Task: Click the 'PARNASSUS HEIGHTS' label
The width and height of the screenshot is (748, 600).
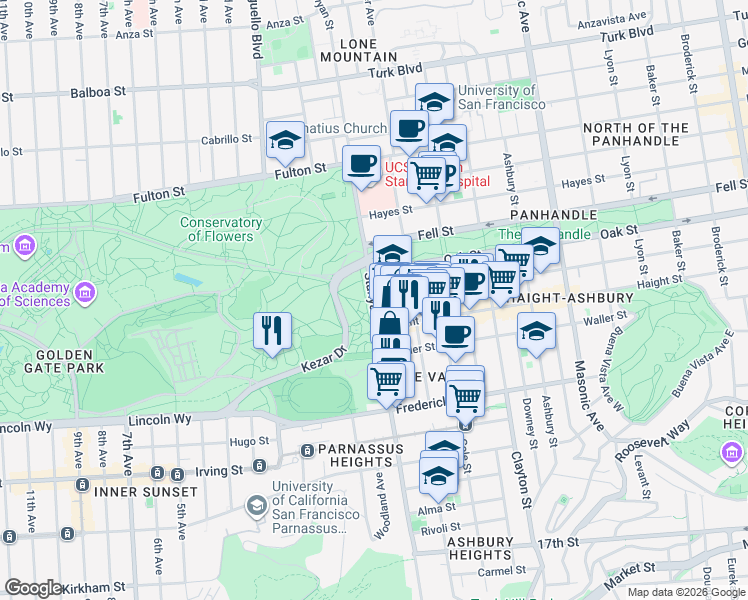Action: tap(361, 455)
